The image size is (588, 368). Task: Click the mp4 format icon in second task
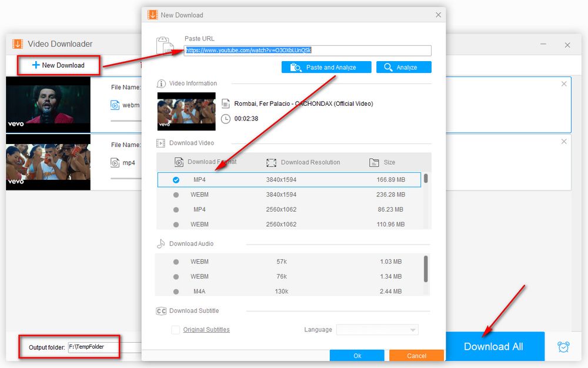click(115, 163)
